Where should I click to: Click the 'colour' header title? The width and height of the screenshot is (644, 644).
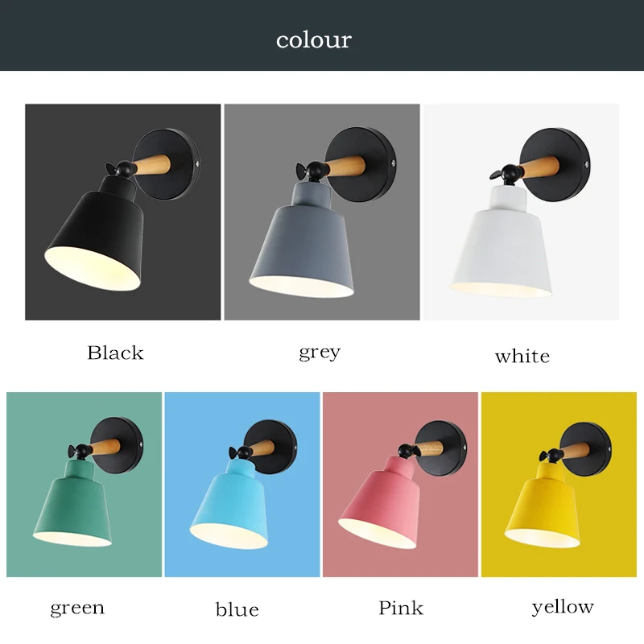point(314,39)
